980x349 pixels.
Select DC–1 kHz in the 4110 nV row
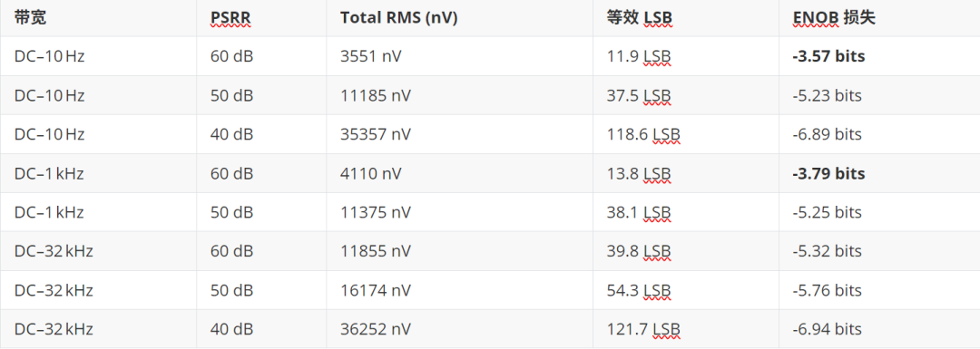click(49, 173)
